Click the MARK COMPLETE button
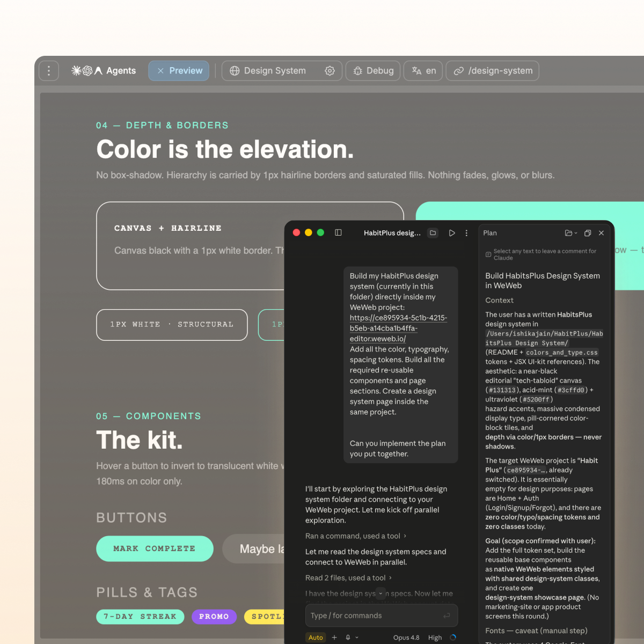This screenshot has height=644, width=644. pos(155,548)
